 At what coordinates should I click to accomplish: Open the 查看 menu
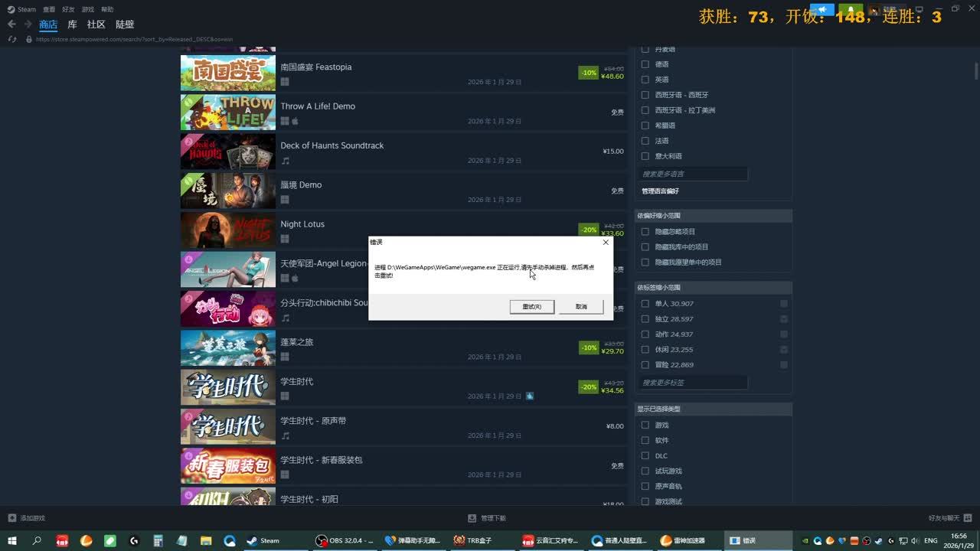(49, 9)
